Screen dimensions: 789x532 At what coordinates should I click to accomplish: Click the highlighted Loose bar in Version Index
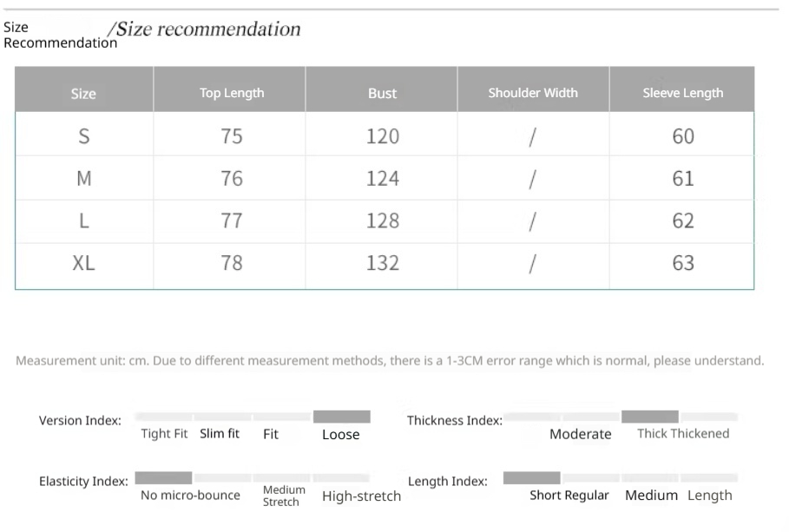(341, 417)
